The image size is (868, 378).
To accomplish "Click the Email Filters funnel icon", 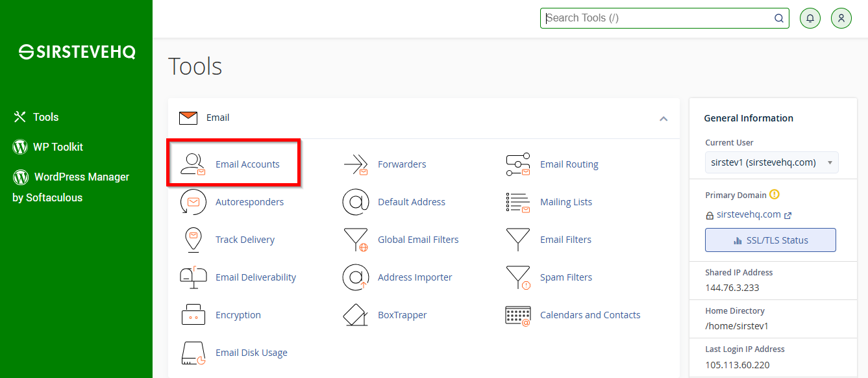I will click(517, 240).
